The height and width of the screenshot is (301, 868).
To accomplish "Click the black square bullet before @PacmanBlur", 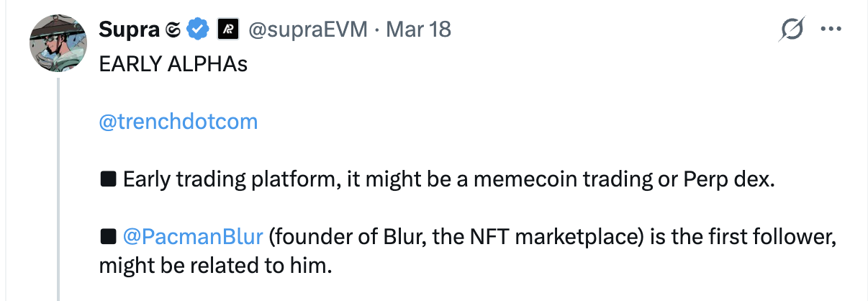I will coord(108,236).
